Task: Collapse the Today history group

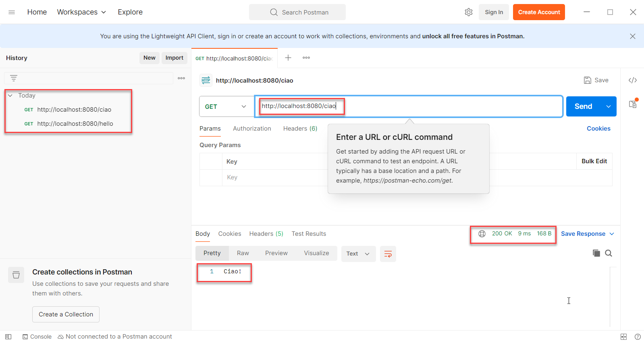Action: coord(10,96)
